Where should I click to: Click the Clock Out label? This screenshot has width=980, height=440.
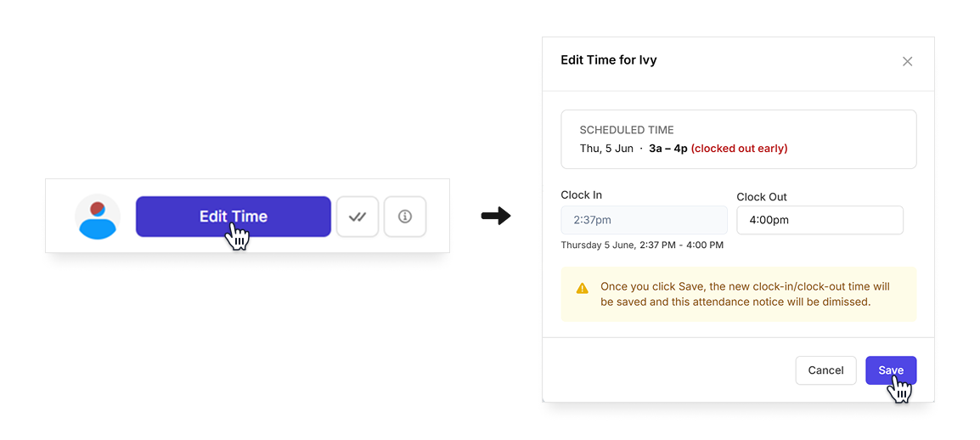pos(761,197)
